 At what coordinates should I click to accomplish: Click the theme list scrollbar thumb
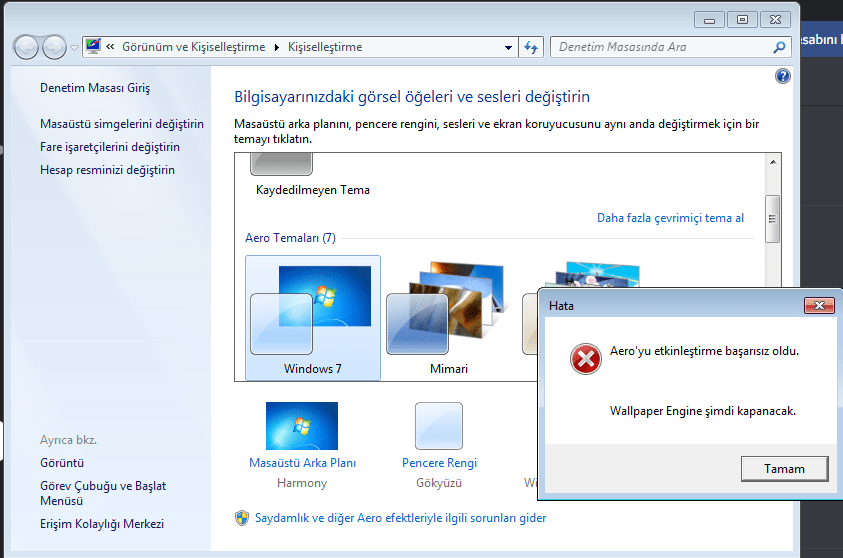pyautogui.click(x=773, y=218)
